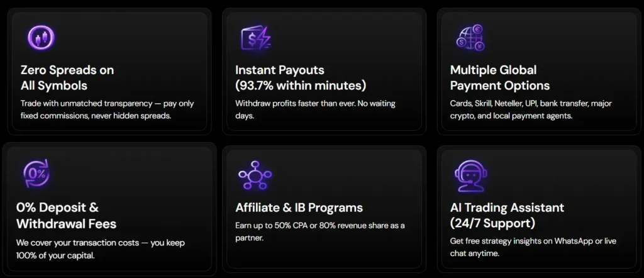The image size is (644, 278).
Task: Click the transaction costs description text
Action: [100, 248]
